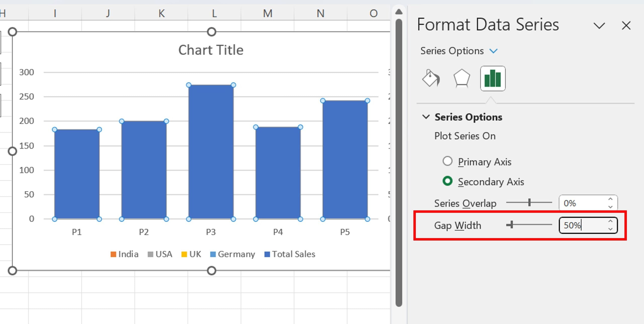Open the Effects pentagon tab

462,78
